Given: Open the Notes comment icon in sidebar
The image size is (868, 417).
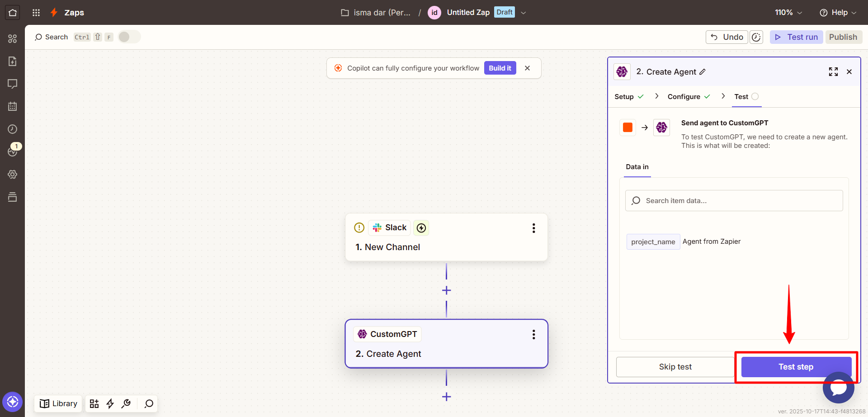Looking at the screenshot, I should click(13, 84).
